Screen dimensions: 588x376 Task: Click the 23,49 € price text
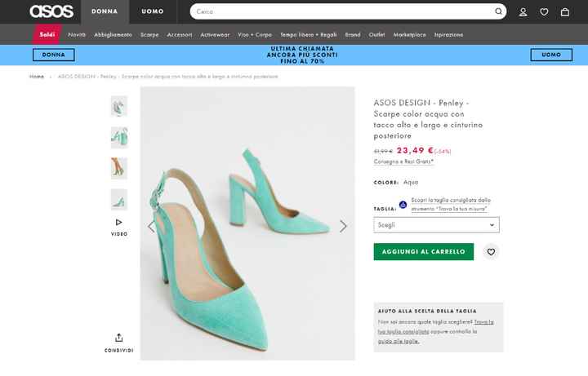[x=415, y=151]
